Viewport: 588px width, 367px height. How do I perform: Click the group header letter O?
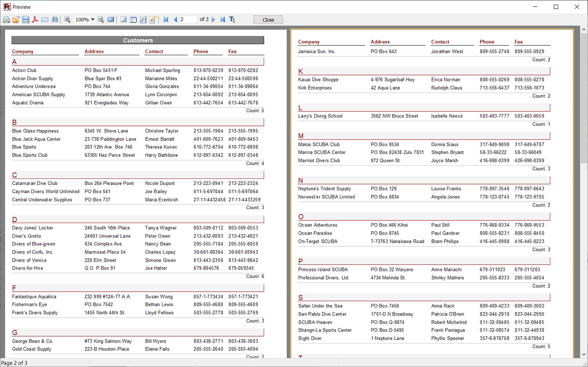click(x=301, y=217)
